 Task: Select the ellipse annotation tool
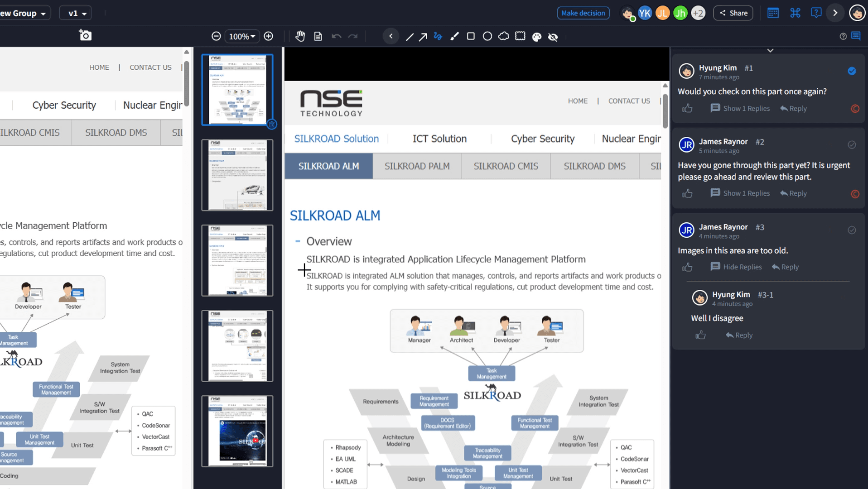coord(488,36)
